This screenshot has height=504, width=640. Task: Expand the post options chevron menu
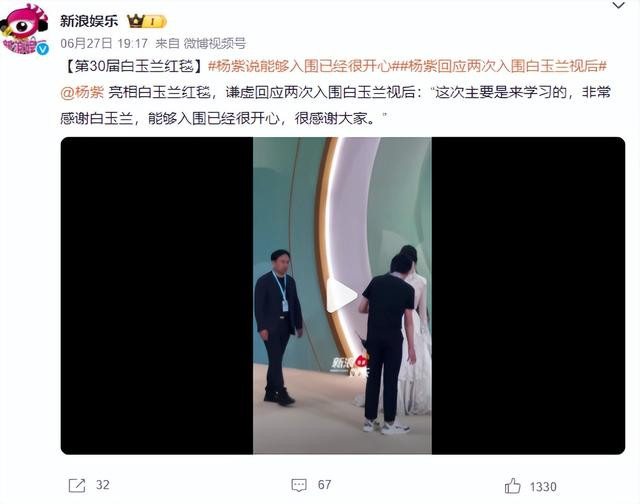click(x=619, y=6)
